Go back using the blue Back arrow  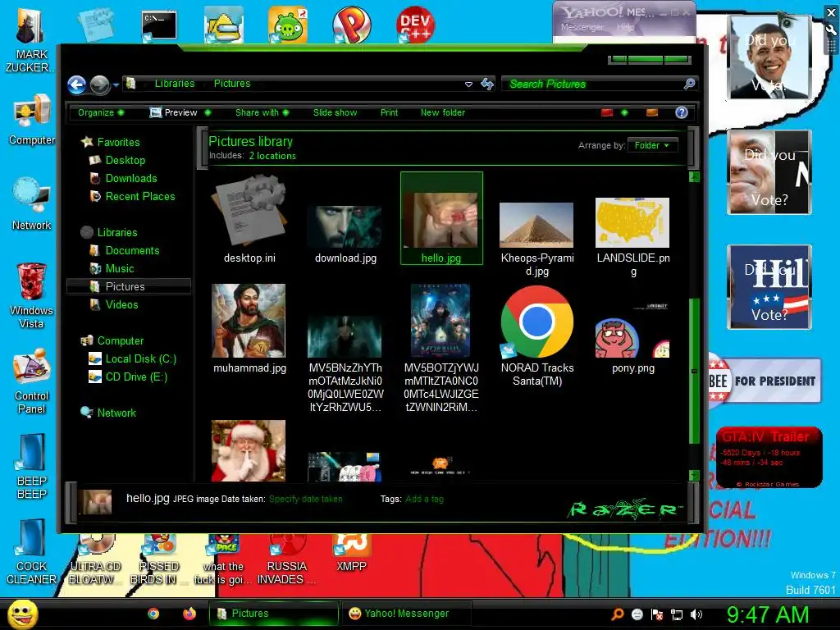pos(76,84)
